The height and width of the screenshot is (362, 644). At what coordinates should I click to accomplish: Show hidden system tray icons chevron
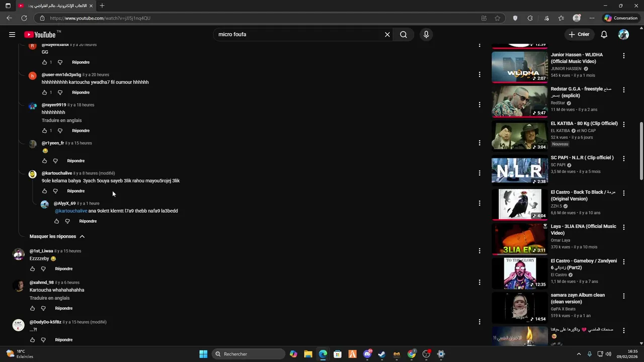pos(579,354)
